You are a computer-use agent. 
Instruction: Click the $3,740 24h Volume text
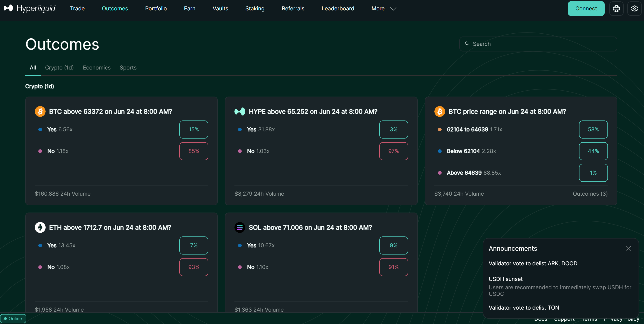click(459, 194)
